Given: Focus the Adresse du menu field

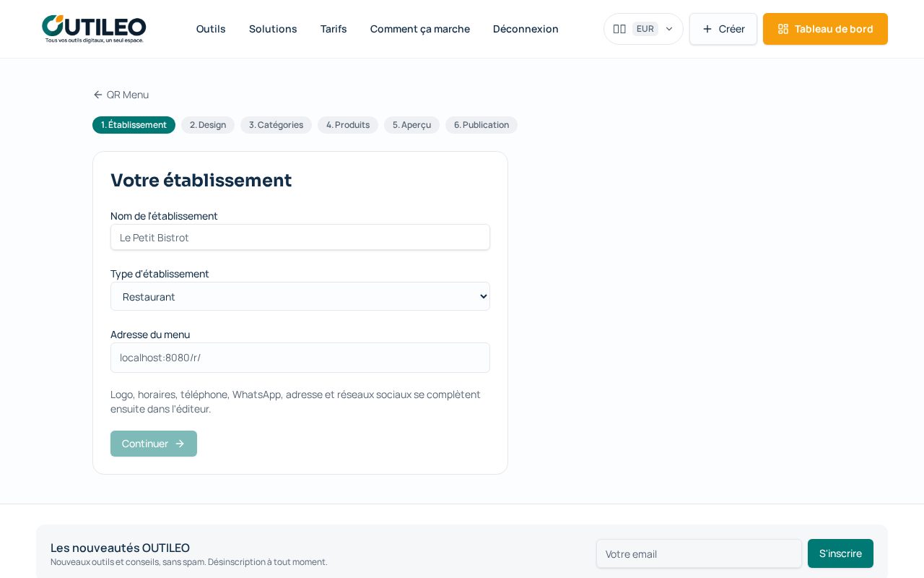Looking at the screenshot, I should tap(300, 358).
